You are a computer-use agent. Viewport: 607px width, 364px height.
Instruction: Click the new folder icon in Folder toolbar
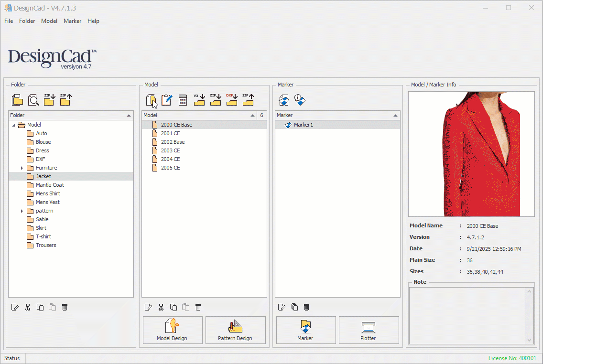point(17,100)
